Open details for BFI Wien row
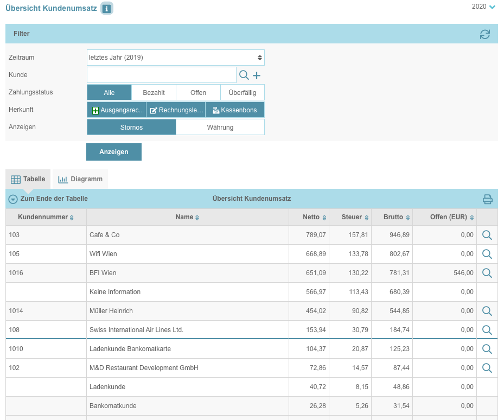The width and height of the screenshot is (504, 420). (x=487, y=273)
